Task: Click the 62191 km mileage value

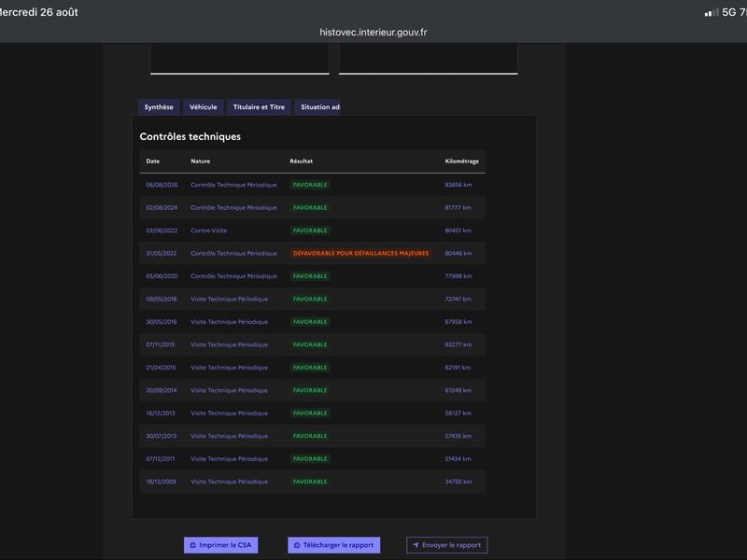Action: tap(458, 368)
